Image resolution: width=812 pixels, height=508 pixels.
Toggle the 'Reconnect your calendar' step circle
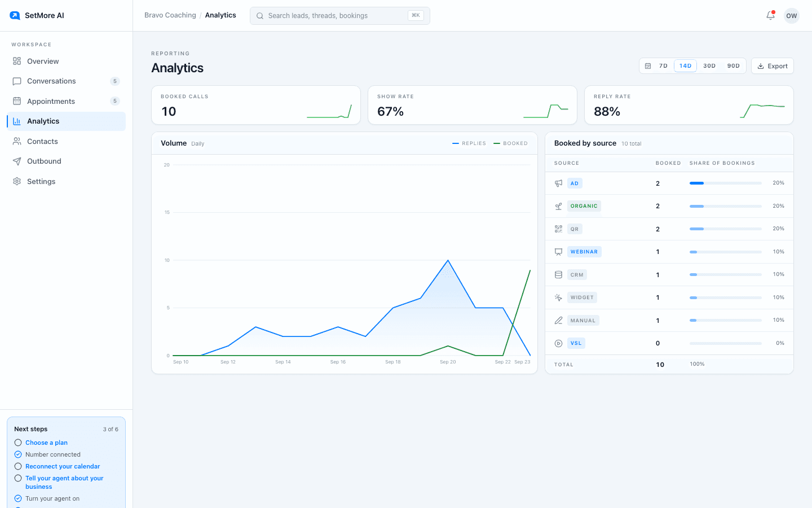tap(18, 466)
